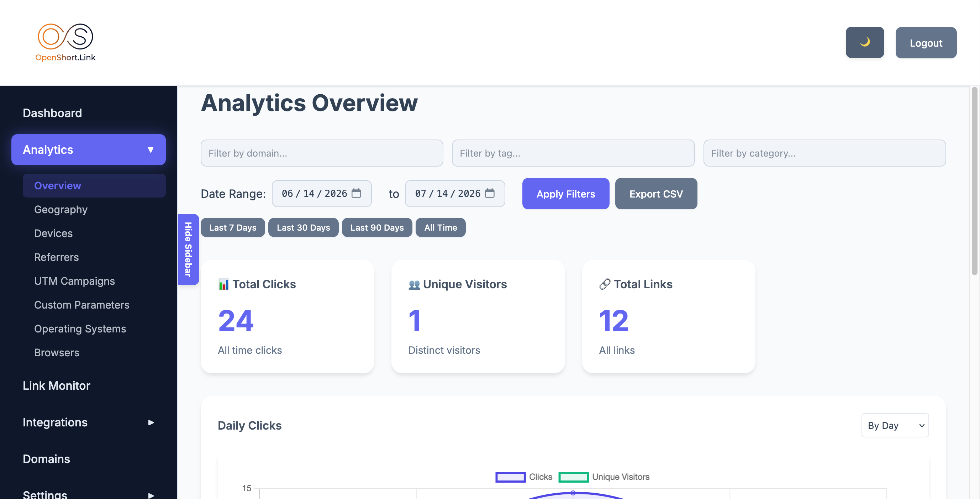
Task: Toggle dark mode with the moon icon
Action: [864, 42]
